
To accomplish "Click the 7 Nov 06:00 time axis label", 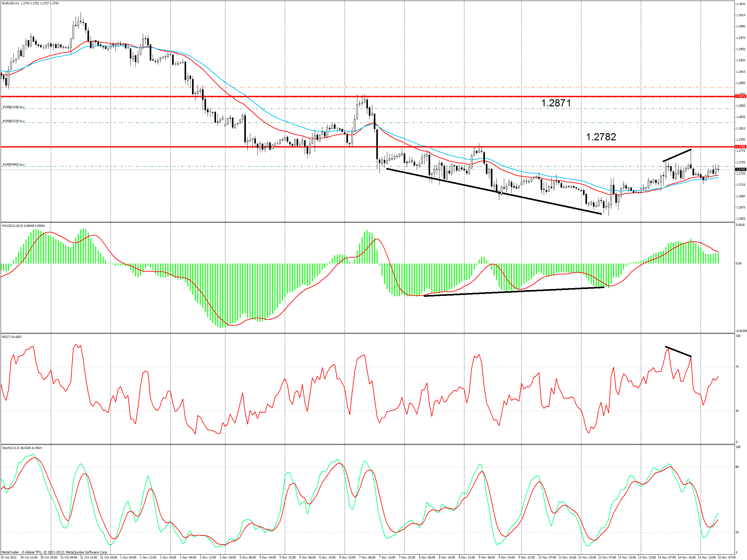I will point(367,557).
